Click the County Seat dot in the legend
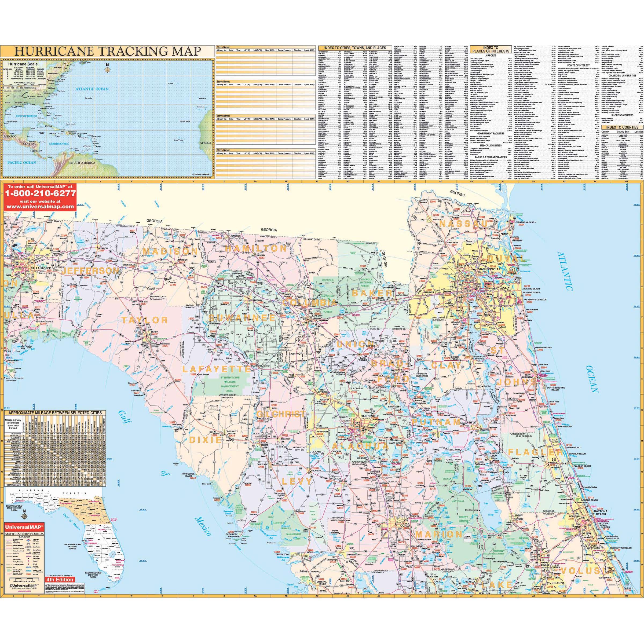 [x=29, y=559]
